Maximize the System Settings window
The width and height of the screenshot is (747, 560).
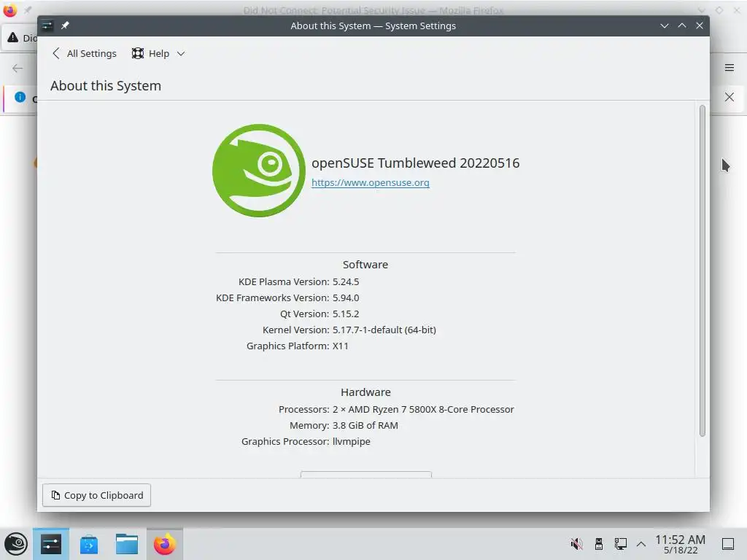click(682, 26)
